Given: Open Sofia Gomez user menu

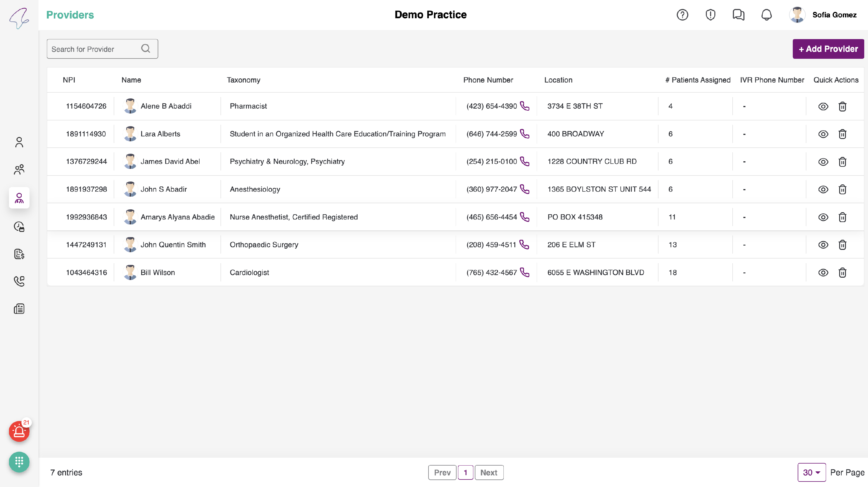Looking at the screenshot, I should pyautogui.click(x=823, y=15).
